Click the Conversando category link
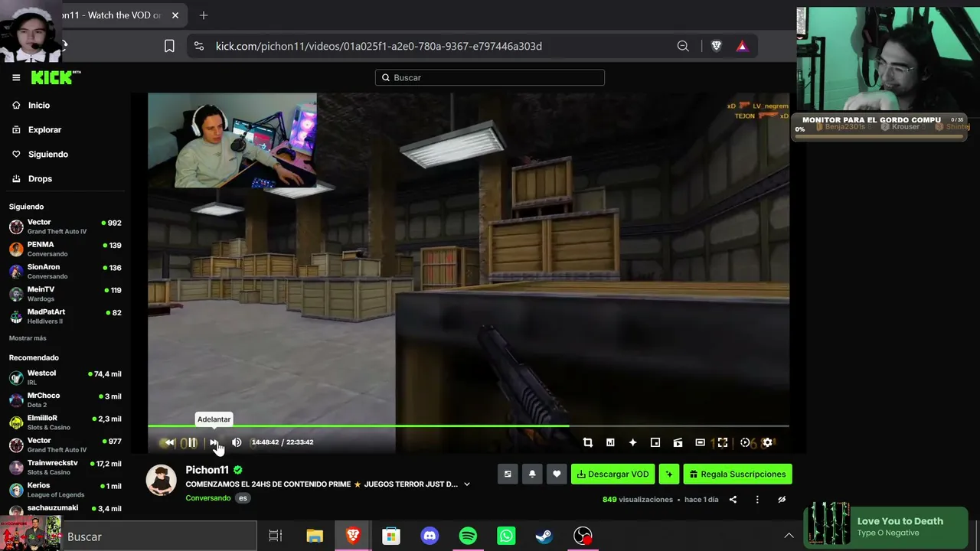The width and height of the screenshot is (980, 551). pyautogui.click(x=208, y=498)
